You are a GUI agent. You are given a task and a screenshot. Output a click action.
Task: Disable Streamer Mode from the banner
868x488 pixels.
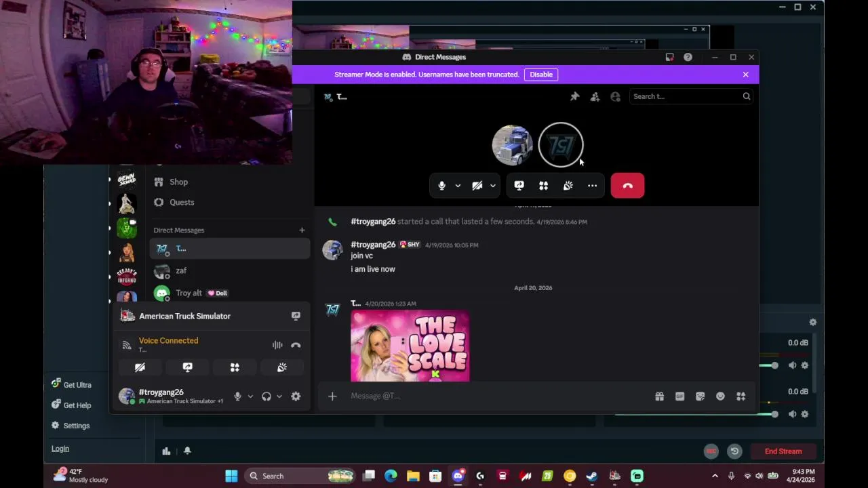(541, 75)
